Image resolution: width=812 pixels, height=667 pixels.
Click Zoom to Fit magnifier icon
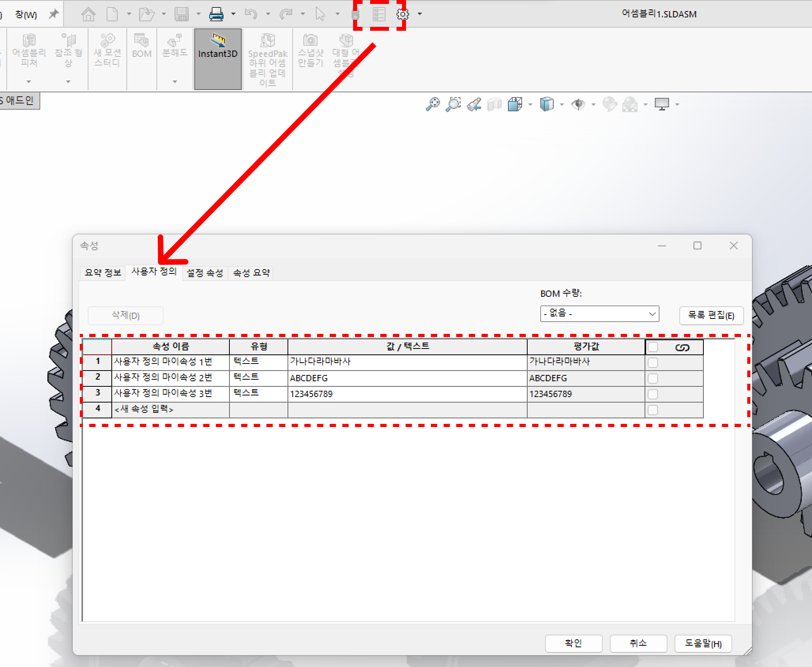pyautogui.click(x=433, y=105)
